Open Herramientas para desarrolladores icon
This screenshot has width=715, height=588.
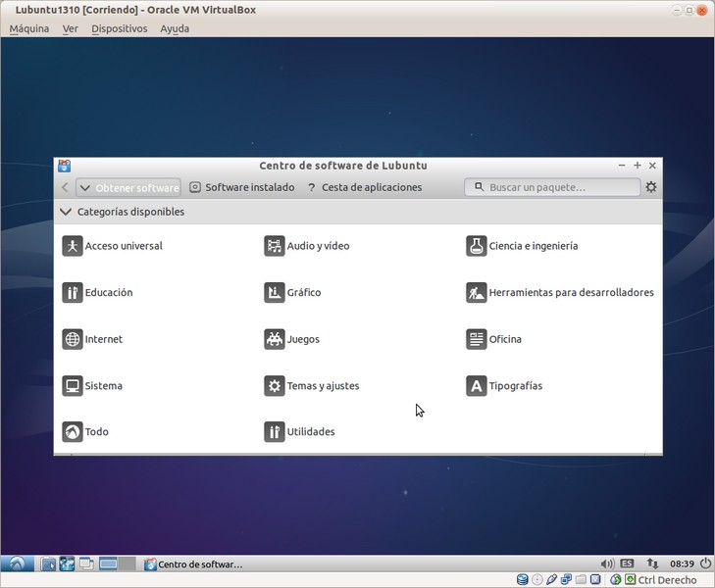point(476,292)
